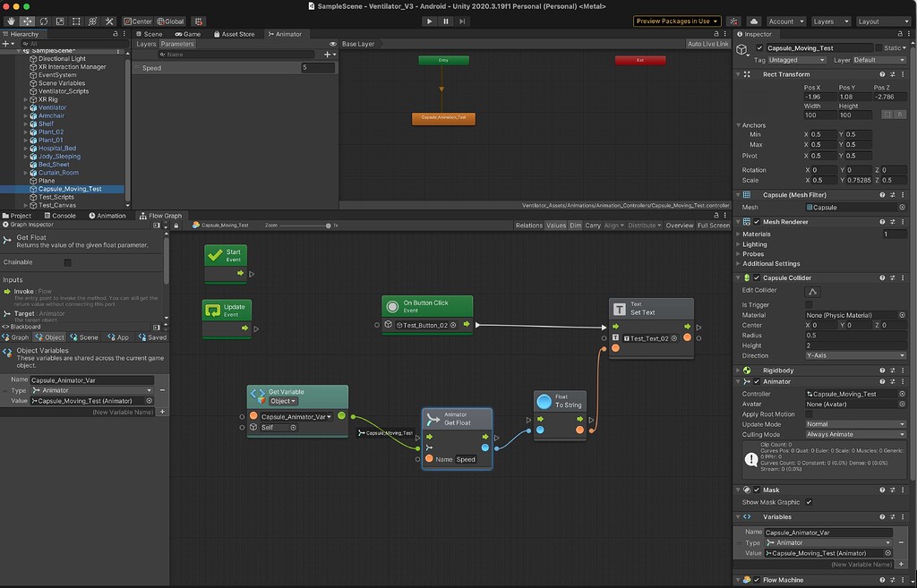Activate the Rotate tool

(x=43, y=21)
